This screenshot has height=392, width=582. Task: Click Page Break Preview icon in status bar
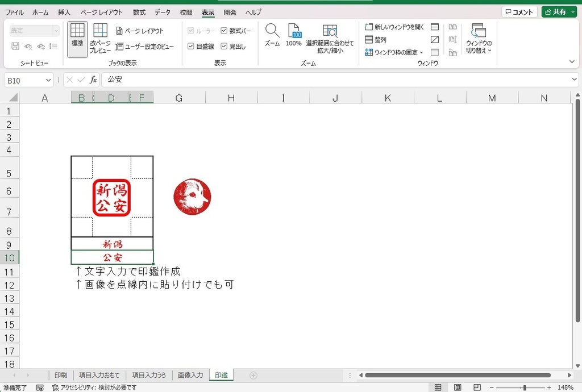pos(477,387)
